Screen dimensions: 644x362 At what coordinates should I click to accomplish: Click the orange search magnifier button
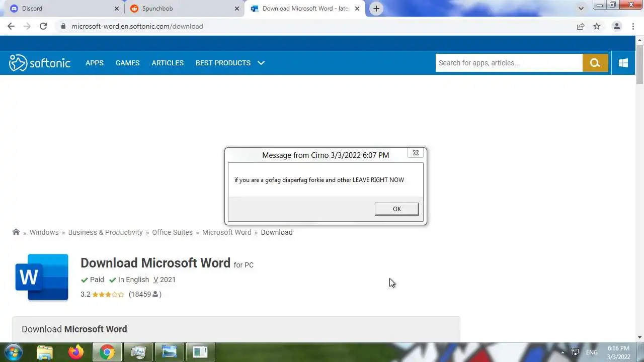(x=595, y=63)
